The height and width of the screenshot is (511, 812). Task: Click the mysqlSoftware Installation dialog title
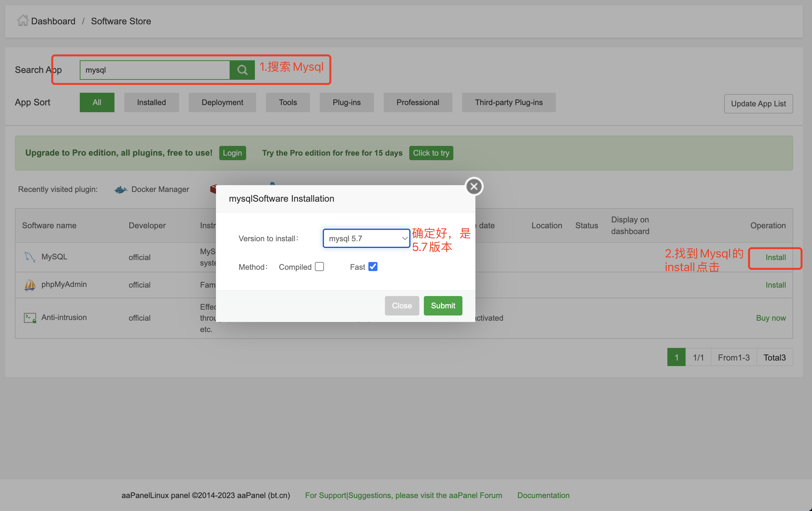tap(281, 198)
